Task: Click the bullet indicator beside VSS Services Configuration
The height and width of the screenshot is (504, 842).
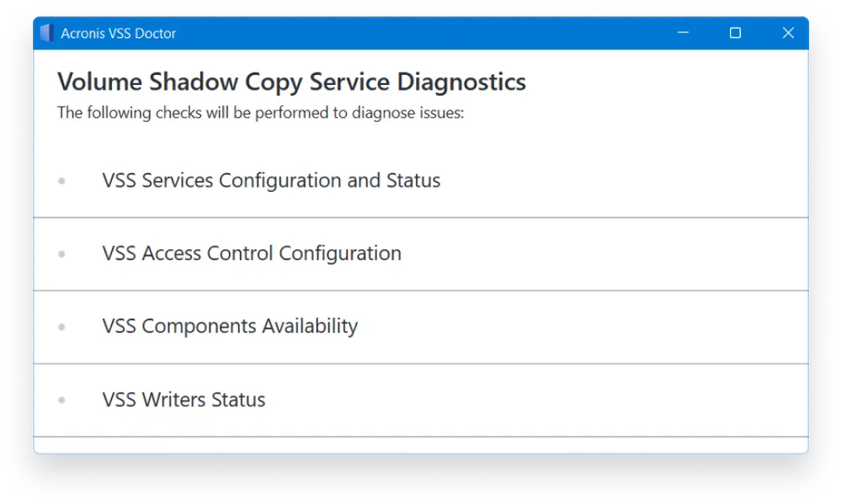Action: (x=61, y=180)
